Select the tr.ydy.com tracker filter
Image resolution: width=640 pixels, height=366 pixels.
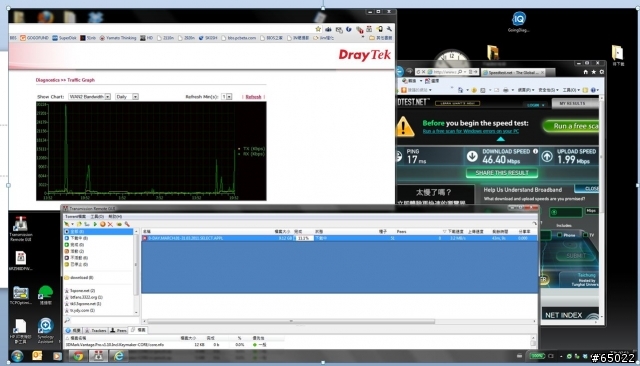98,310
